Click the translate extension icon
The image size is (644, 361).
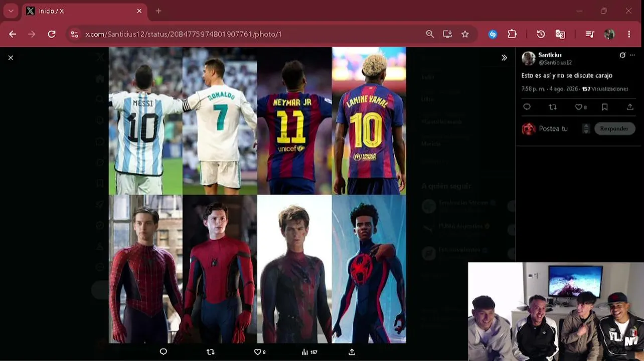tap(560, 34)
